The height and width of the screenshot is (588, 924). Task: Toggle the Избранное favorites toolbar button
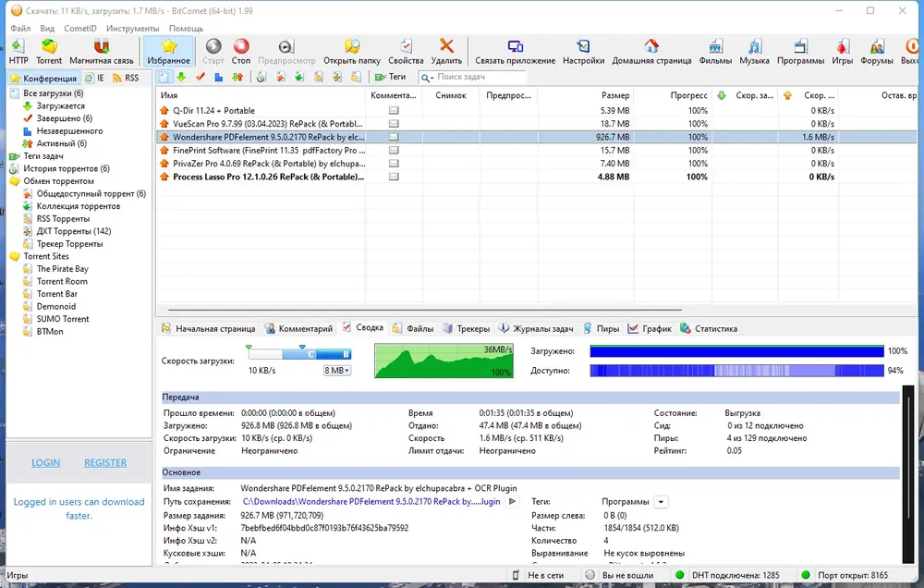coord(168,51)
